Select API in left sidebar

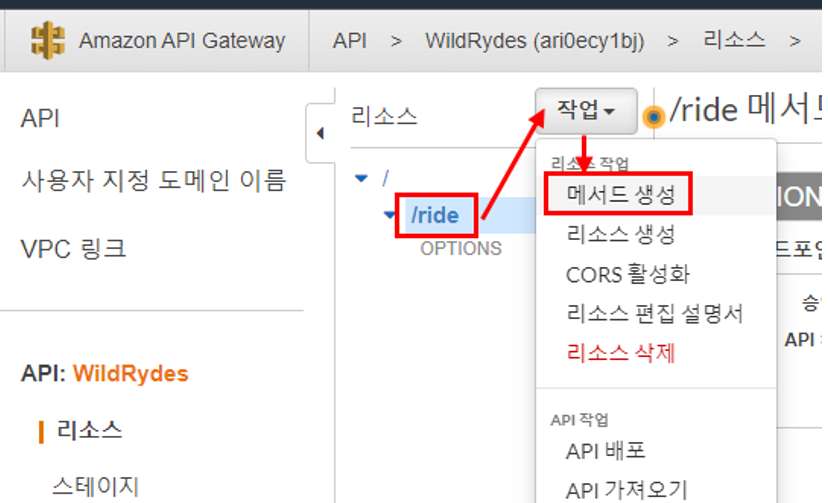click(40, 118)
